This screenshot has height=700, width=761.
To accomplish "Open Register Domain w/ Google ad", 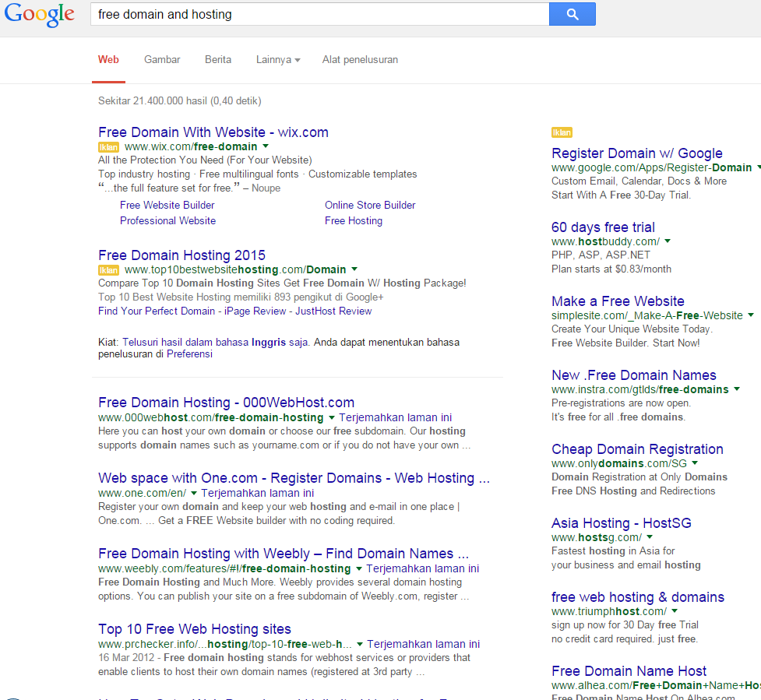I will [636, 153].
